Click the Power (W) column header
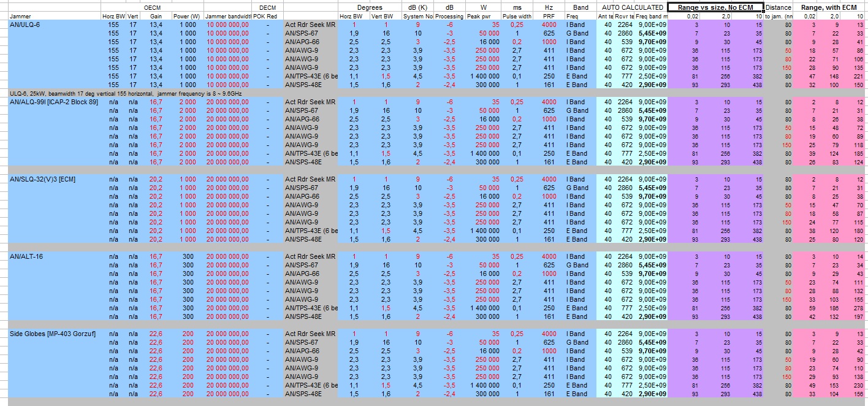 [186, 16]
